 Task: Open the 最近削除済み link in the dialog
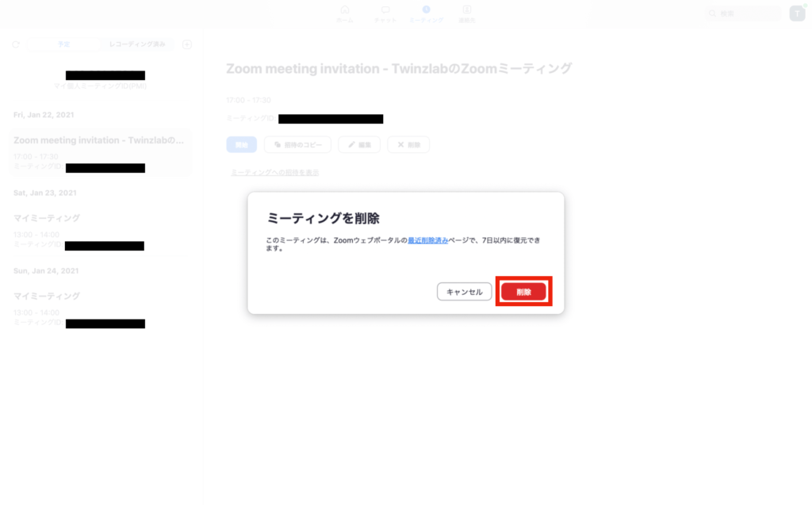point(428,239)
